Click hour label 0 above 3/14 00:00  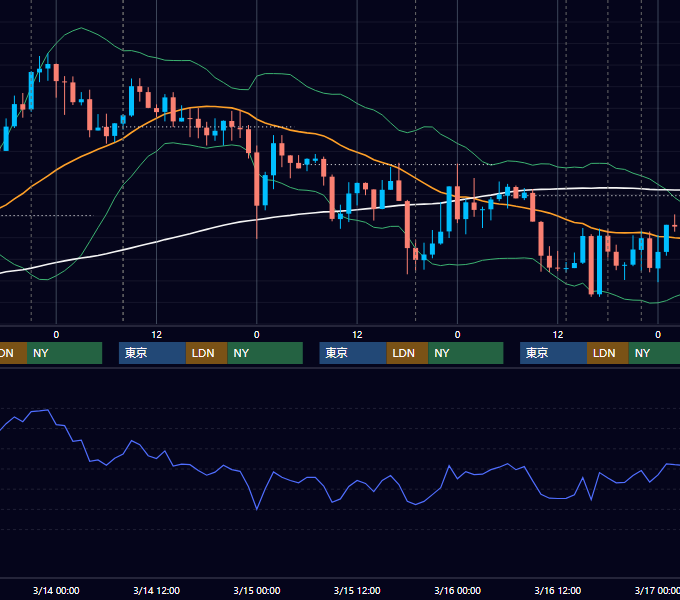point(56,335)
